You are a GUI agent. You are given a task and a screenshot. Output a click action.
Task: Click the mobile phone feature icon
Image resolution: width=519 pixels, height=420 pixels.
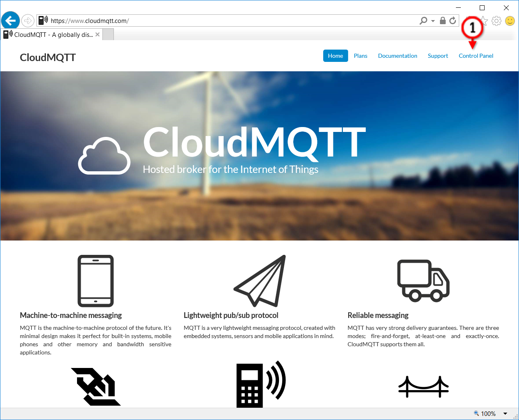pyautogui.click(x=95, y=281)
